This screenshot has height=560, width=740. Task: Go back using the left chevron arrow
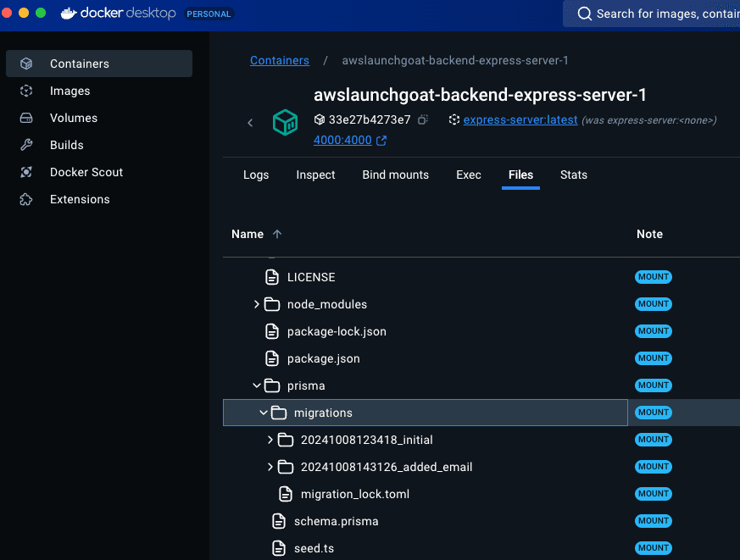[250, 123]
